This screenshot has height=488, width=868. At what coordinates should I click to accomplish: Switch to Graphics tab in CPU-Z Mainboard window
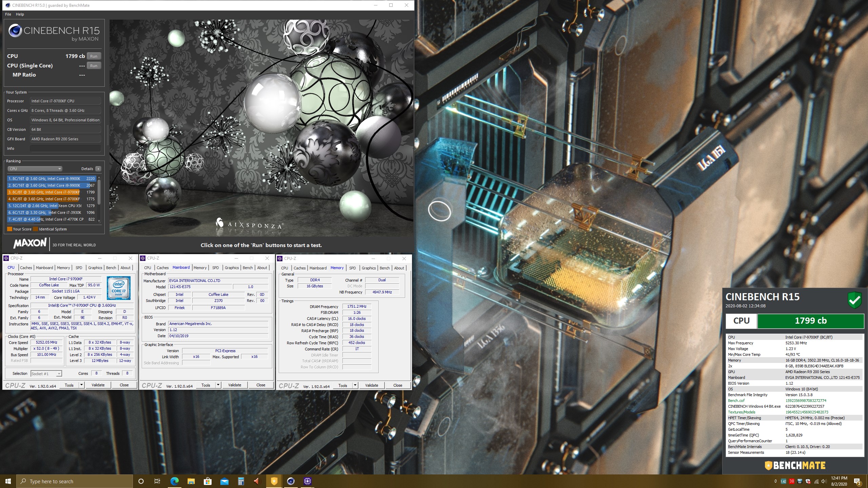[232, 268]
